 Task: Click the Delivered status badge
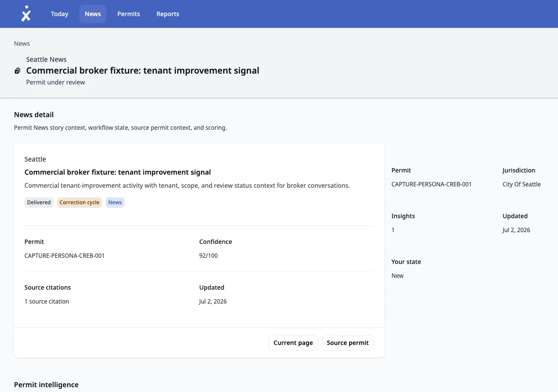pyautogui.click(x=39, y=203)
